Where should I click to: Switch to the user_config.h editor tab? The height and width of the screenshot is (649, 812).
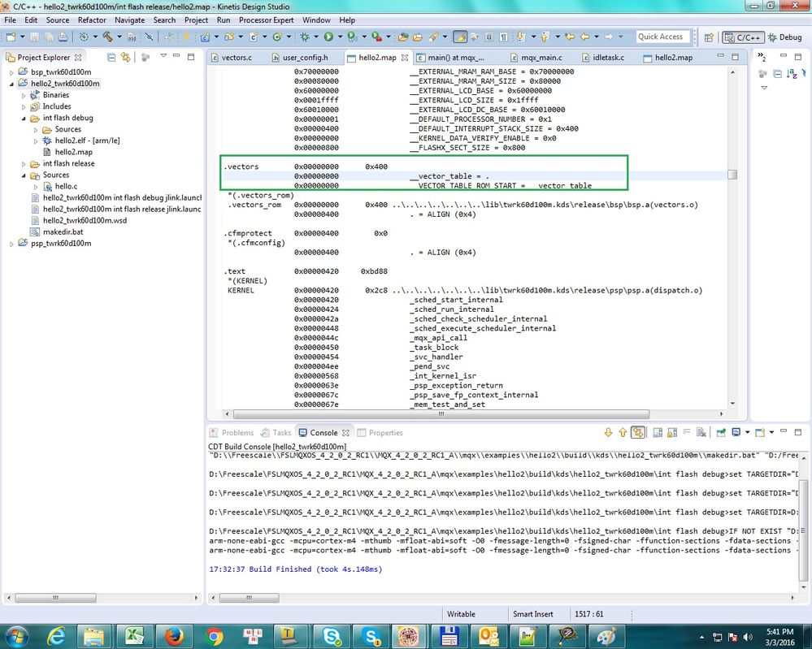tap(300, 58)
